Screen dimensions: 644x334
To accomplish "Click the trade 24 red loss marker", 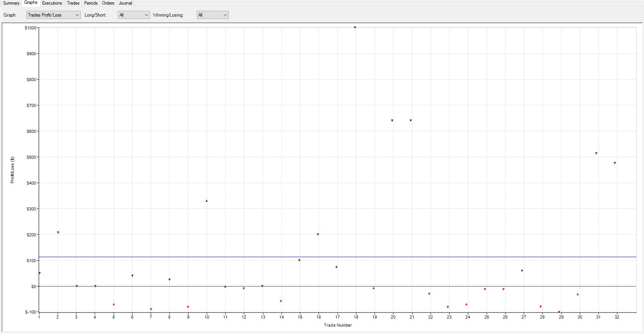I will pyautogui.click(x=467, y=304).
